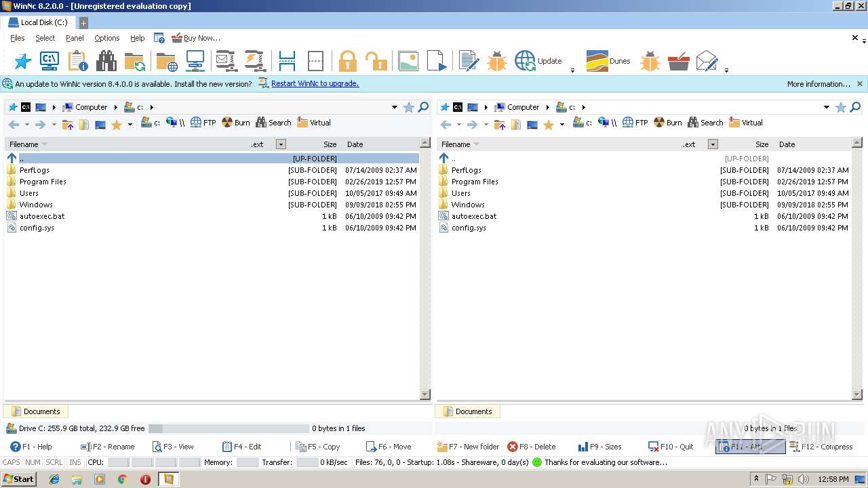Open Virtual folder in right panel toolbar
868x488 pixels.
coord(746,123)
